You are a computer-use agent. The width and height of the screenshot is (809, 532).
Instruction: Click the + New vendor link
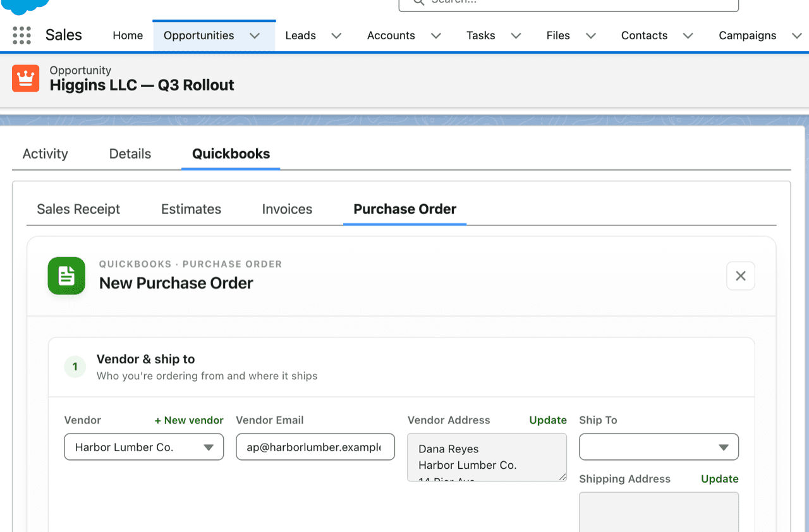click(x=189, y=420)
